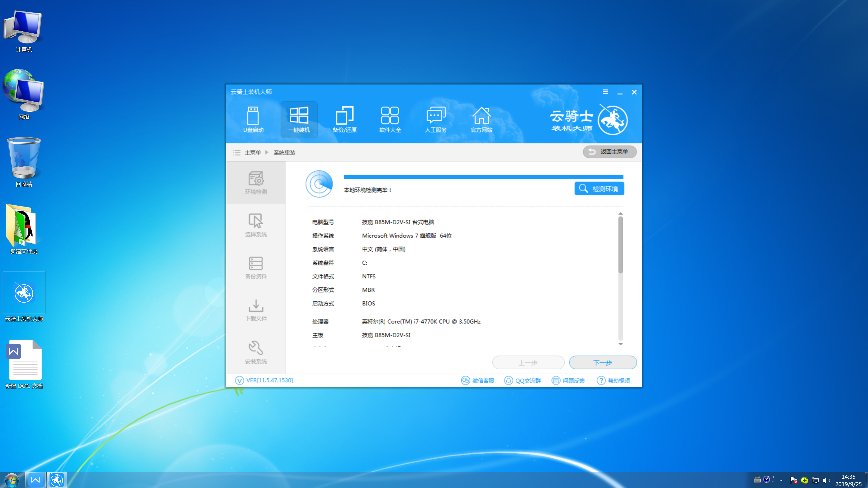Click the volume tray icon

coord(826,480)
